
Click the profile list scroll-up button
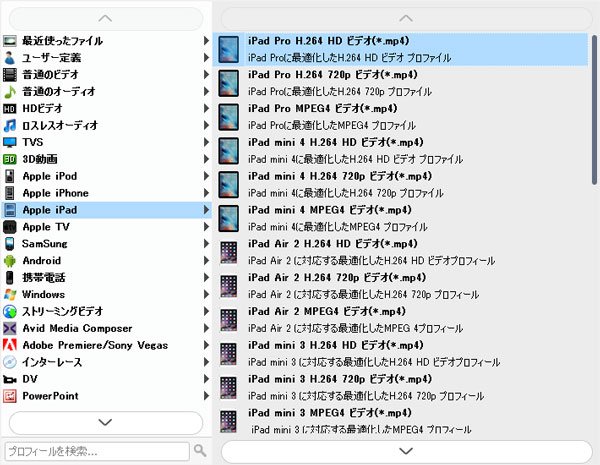406,18
